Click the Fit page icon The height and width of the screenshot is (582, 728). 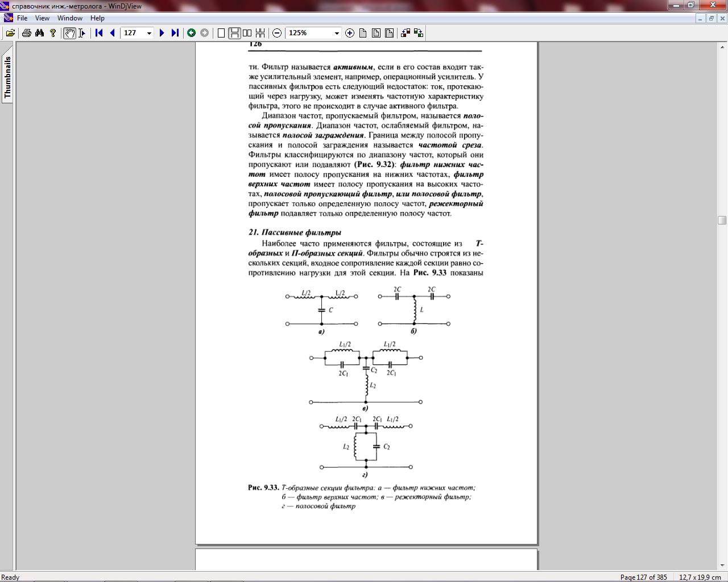376,33
